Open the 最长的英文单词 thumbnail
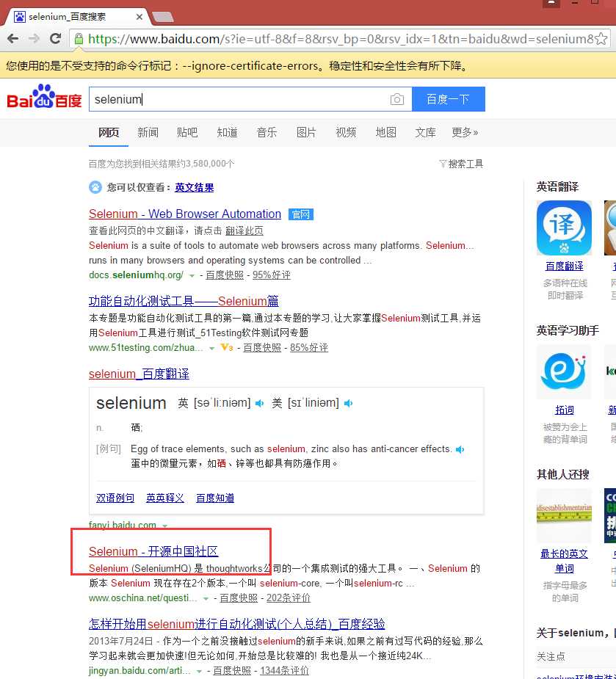616x679 pixels. click(564, 515)
